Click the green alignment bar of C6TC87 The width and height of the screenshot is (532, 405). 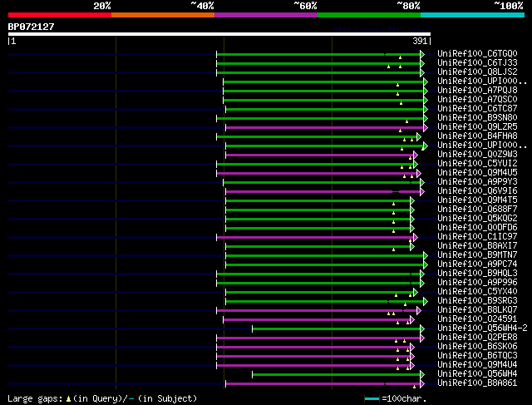pos(325,109)
